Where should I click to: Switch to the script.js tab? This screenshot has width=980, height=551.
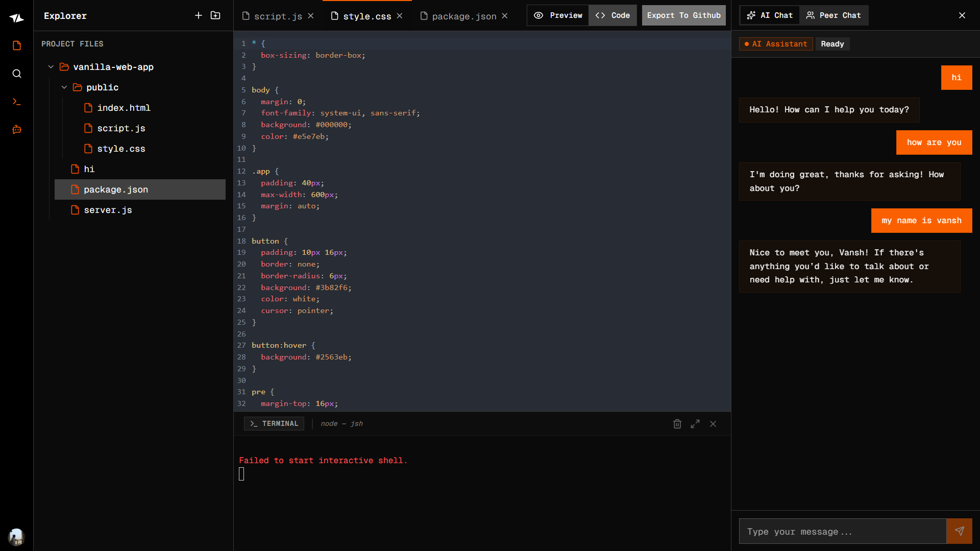[278, 16]
